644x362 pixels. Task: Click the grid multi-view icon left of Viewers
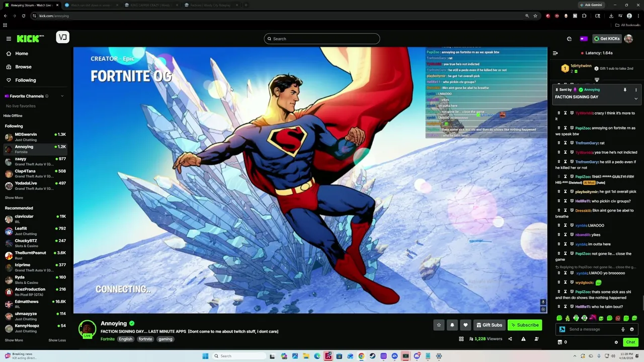pos(461,339)
